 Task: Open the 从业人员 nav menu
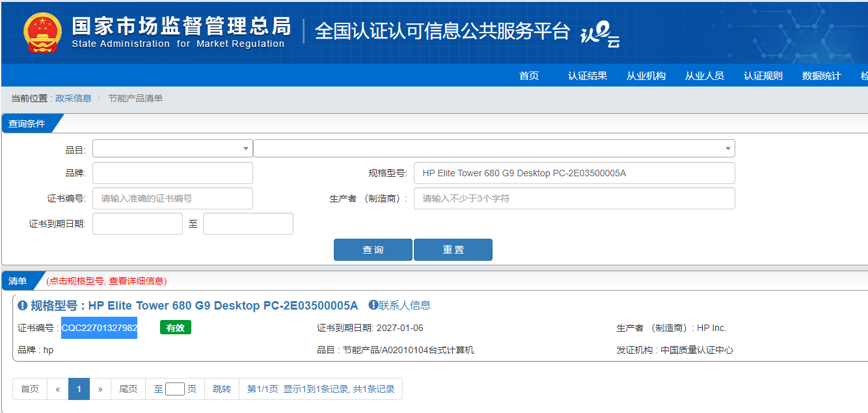705,75
